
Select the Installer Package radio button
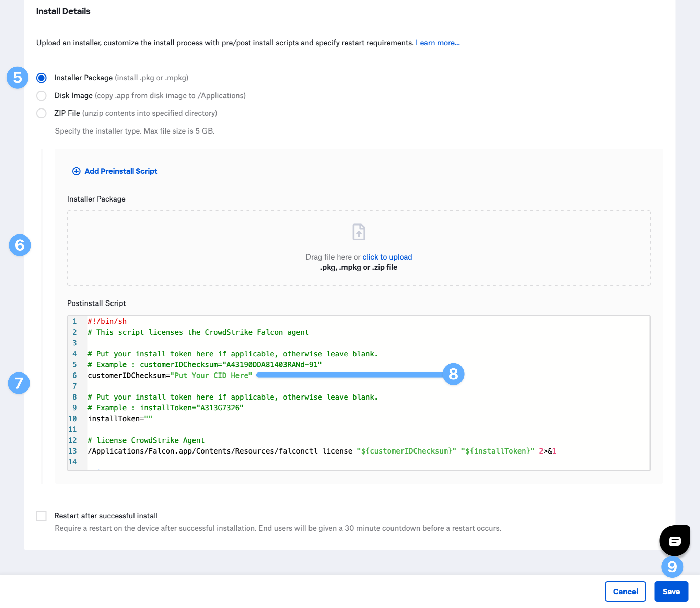pyautogui.click(x=41, y=78)
